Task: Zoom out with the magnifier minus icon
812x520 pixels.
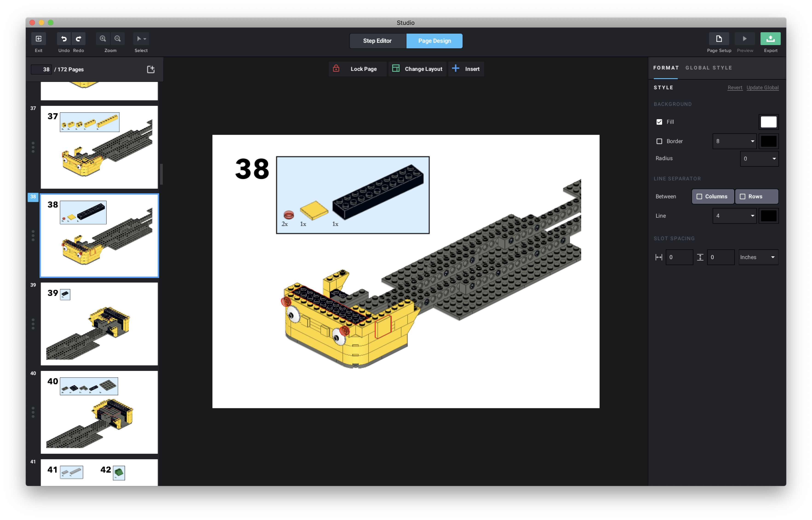Action: point(117,39)
